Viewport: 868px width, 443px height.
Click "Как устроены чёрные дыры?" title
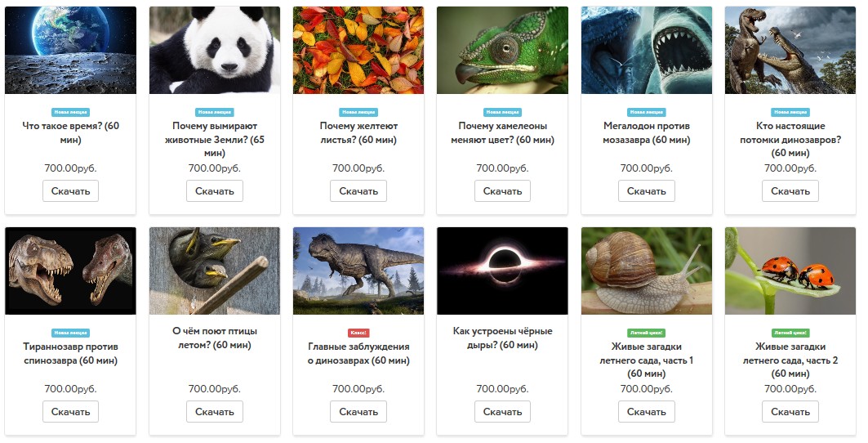point(502,338)
